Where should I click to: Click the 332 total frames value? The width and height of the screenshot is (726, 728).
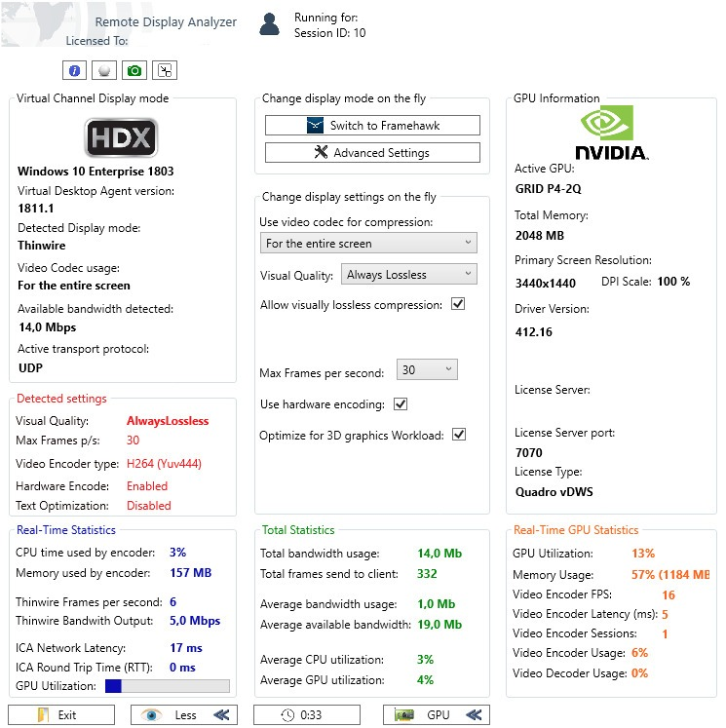pos(427,573)
